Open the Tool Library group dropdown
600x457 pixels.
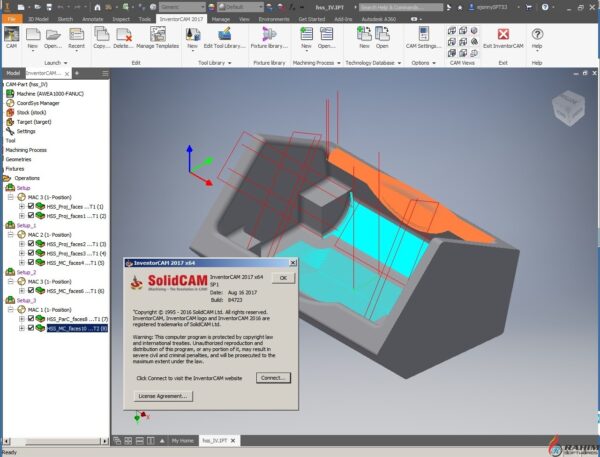[230, 63]
